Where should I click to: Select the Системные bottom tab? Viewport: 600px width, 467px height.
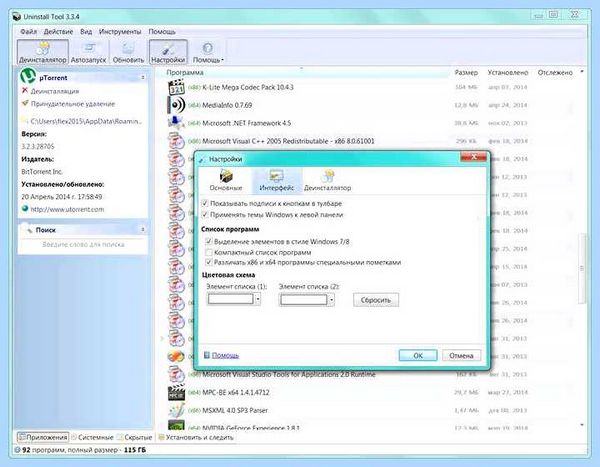[x=93, y=437]
